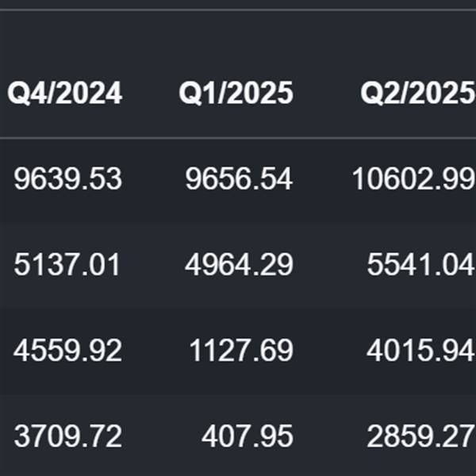Select the 9656.54 value
Image resolution: width=476 pixels, height=476 pixels.
point(240,178)
